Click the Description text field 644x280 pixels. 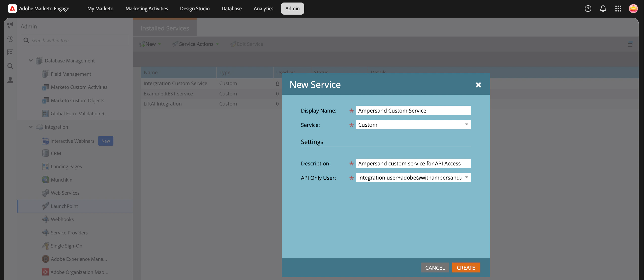pos(413,163)
